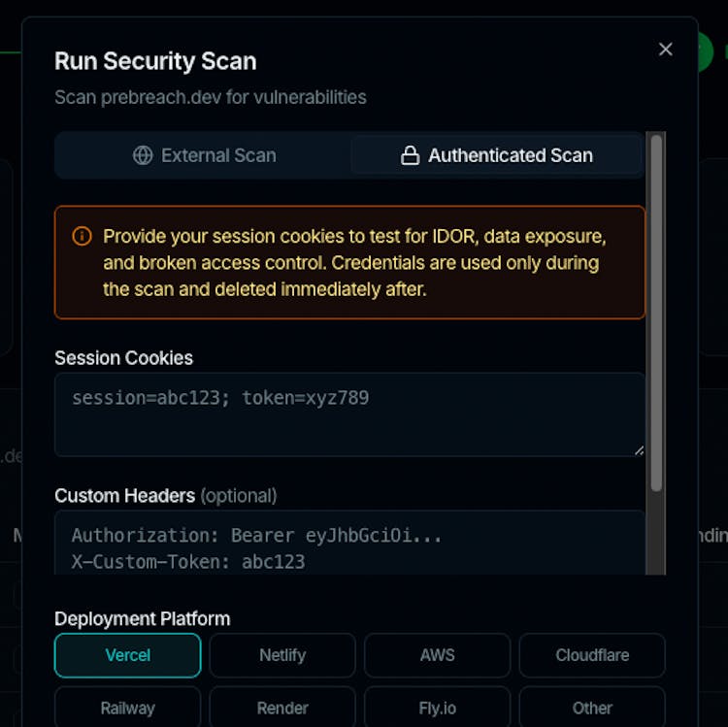This screenshot has height=727, width=728.
Task: Focus the Session Cookies text area
Action: [349, 414]
